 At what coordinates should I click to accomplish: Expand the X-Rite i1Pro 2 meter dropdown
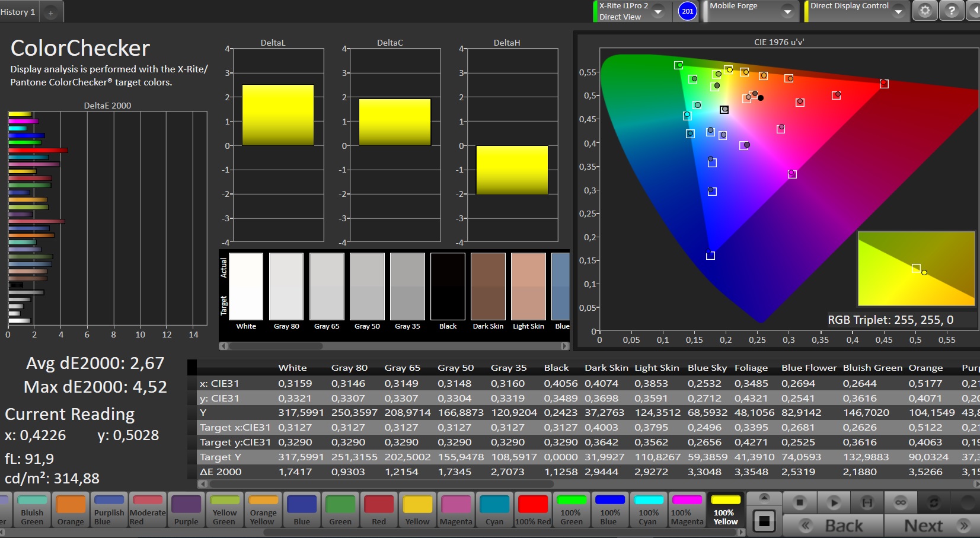658,12
